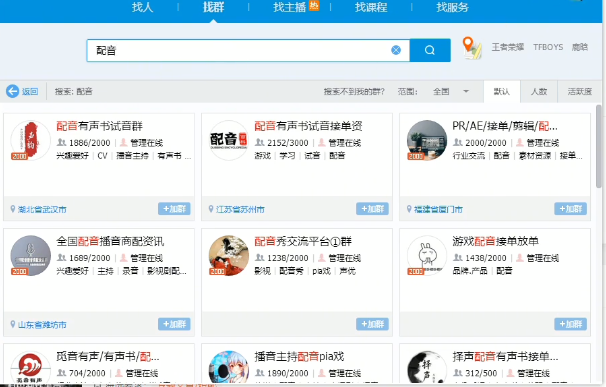Switch to the 找群 tab
Viewport: 606px width, 387px height.
tap(213, 7)
